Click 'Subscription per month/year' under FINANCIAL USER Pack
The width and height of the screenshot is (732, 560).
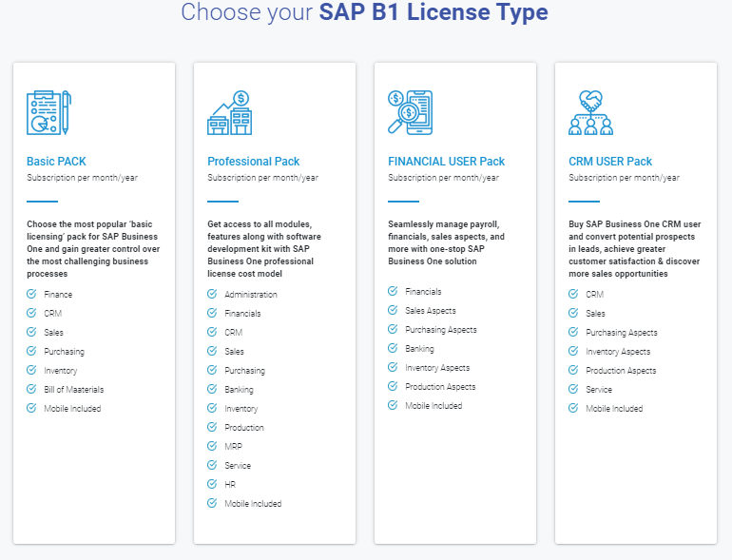pyautogui.click(x=444, y=178)
